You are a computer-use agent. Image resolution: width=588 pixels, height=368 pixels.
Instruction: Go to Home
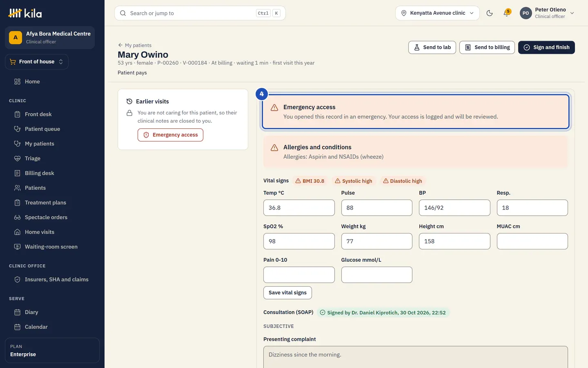tap(32, 82)
